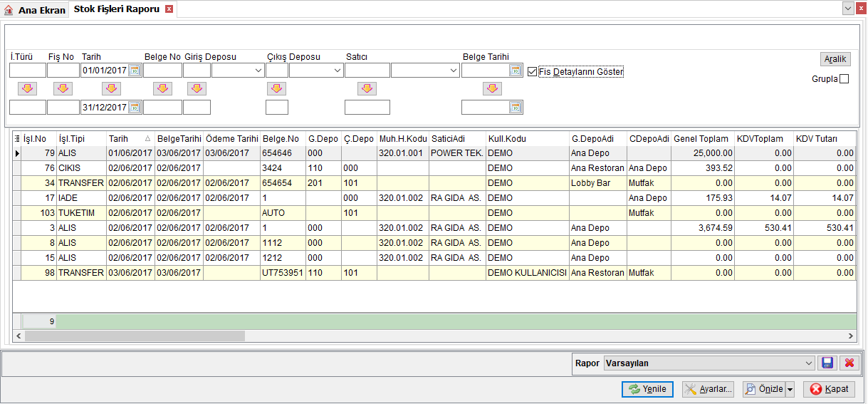Click Belge.No cell UT753951

coord(283,272)
